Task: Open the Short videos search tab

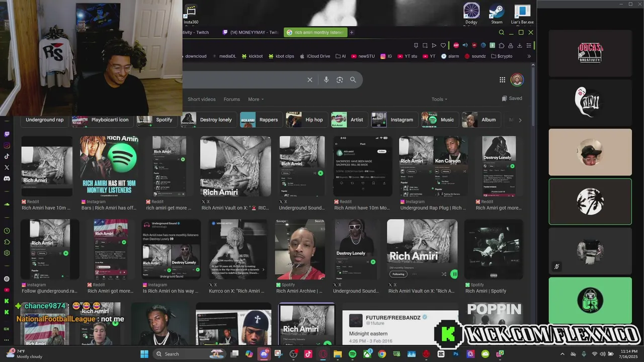Action: tap(201, 99)
